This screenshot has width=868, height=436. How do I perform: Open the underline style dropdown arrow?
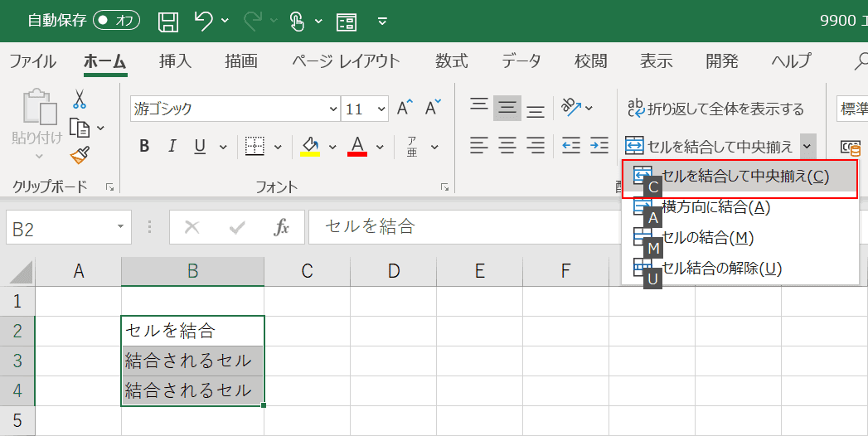[x=223, y=147]
